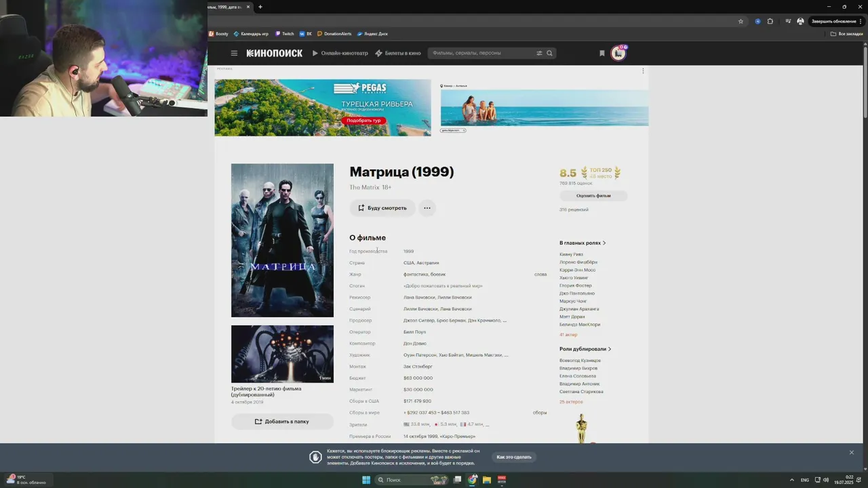The image size is (868, 488).
Task: Close the current Matrix tab
Action: (248, 7)
